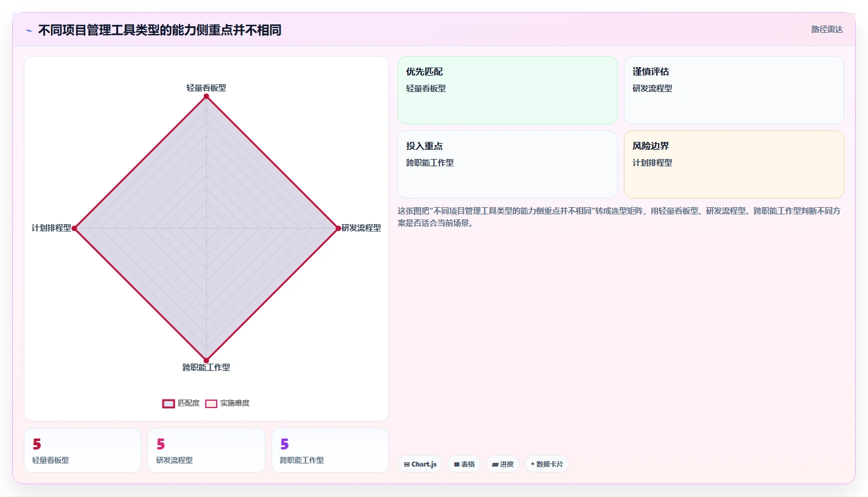Click the 路径雷达 label in header

[x=827, y=29]
